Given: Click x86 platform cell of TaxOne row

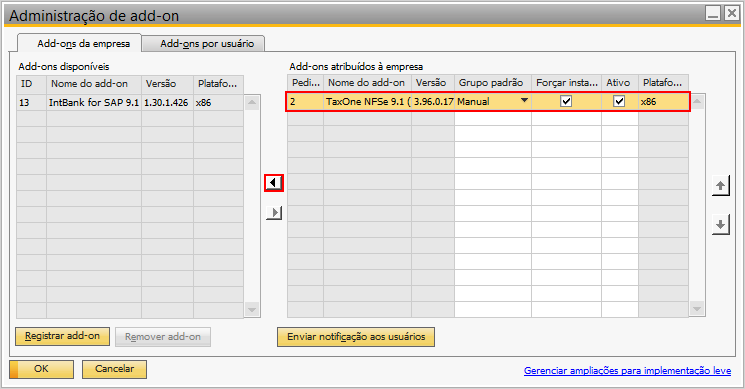Looking at the screenshot, I should pos(663,102).
